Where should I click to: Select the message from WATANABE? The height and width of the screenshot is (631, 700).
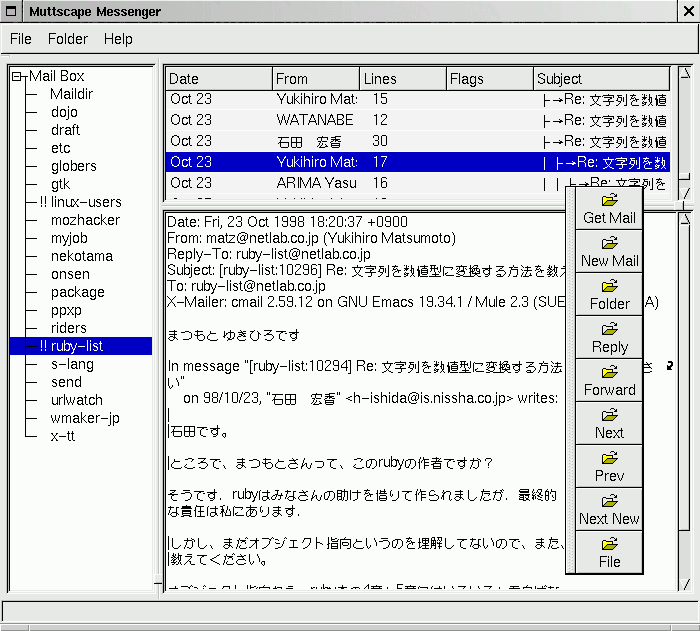418,120
